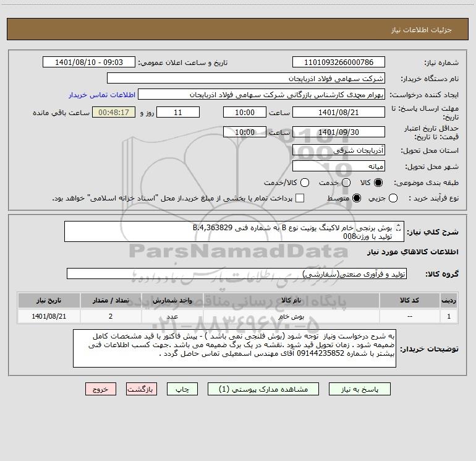Choose متوسط purchase process type

[x=357, y=198]
